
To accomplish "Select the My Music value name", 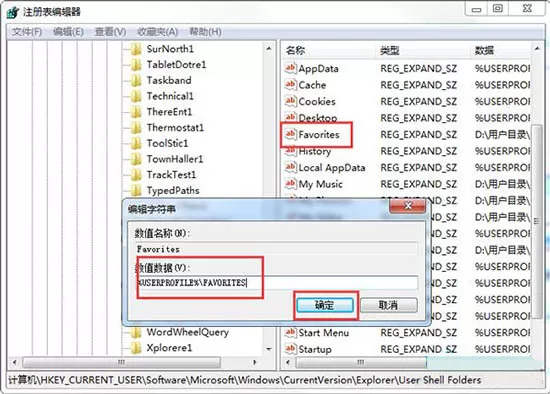I will (x=321, y=184).
